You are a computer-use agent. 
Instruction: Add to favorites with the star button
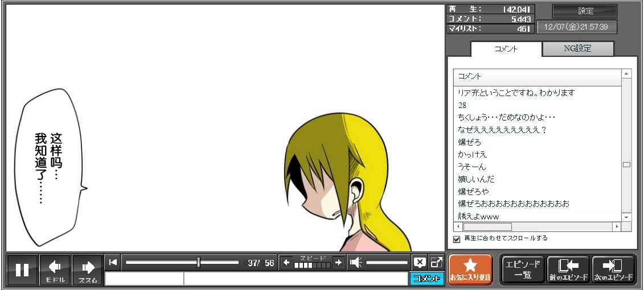tap(470, 269)
